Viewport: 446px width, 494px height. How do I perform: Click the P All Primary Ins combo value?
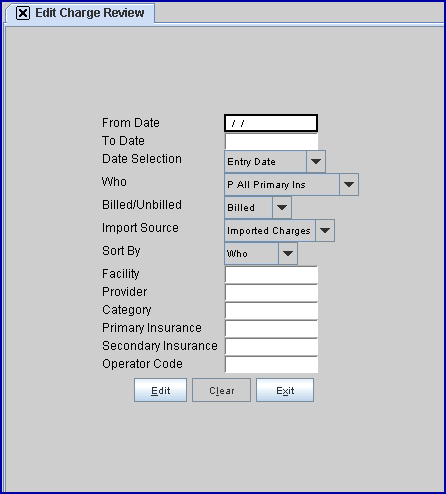pos(282,184)
